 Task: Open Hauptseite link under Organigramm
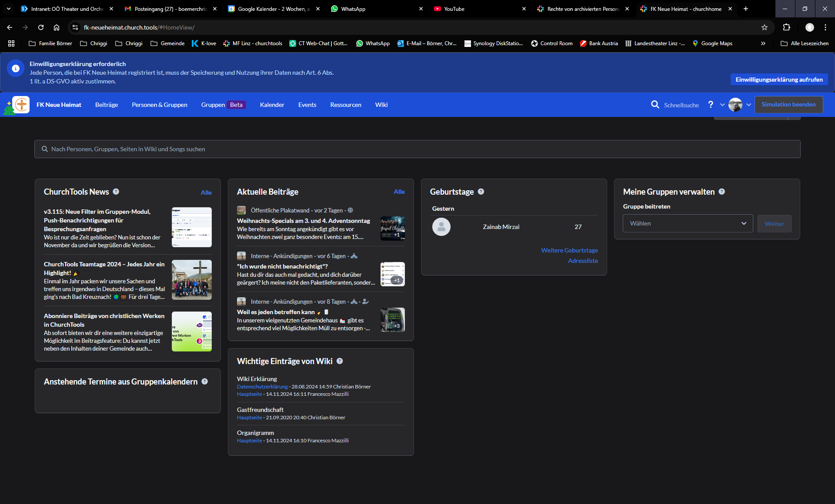coord(250,441)
